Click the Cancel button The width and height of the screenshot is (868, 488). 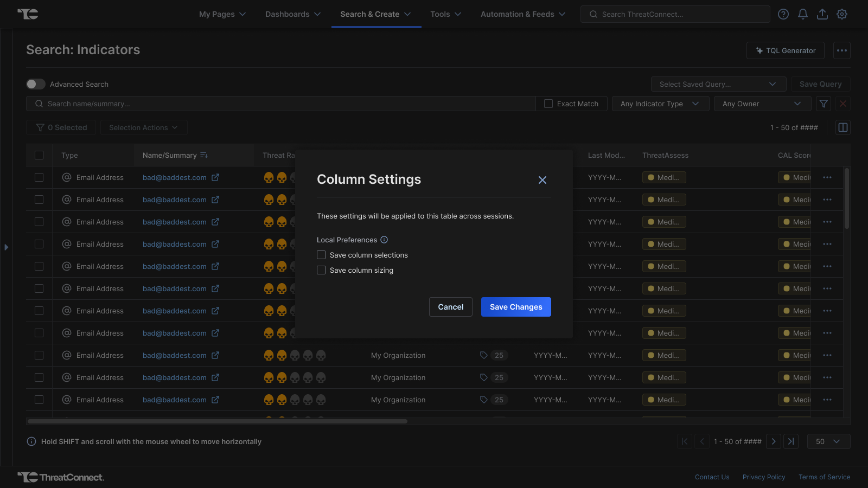450,307
